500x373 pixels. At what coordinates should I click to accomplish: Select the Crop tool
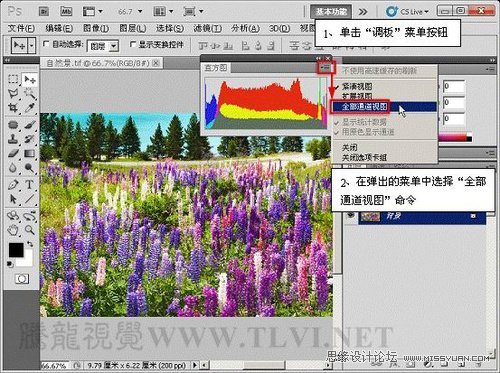coord(13,108)
